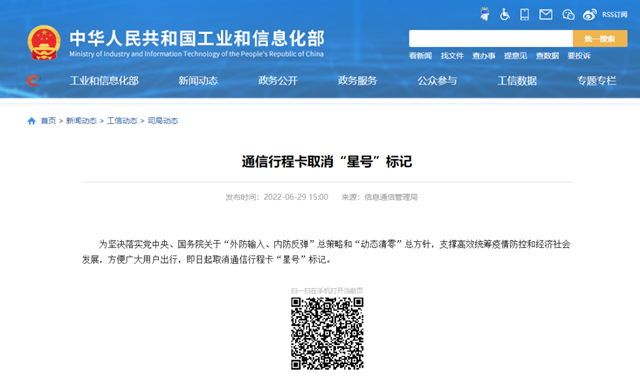Click the source 信息通信管理局

coord(391,197)
